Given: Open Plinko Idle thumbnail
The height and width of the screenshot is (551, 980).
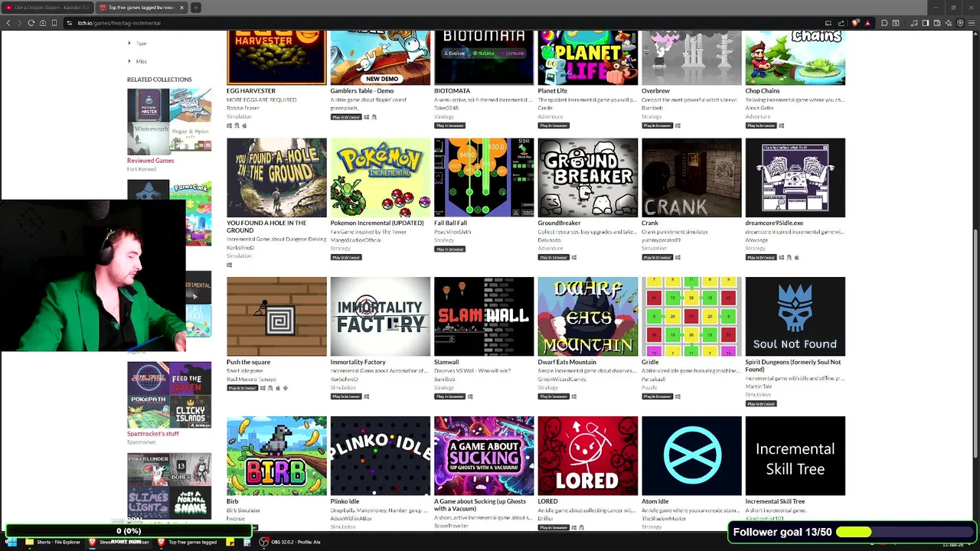Looking at the screenshot, I should click(381, 456).
